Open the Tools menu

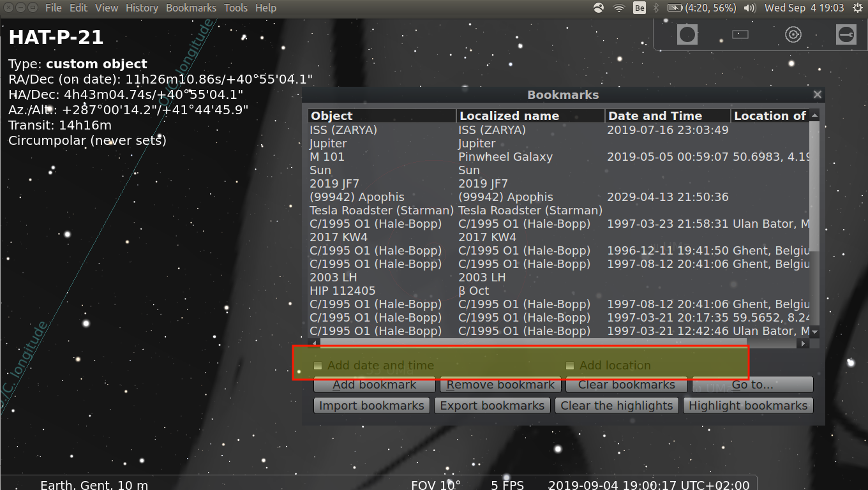(236, 8)
